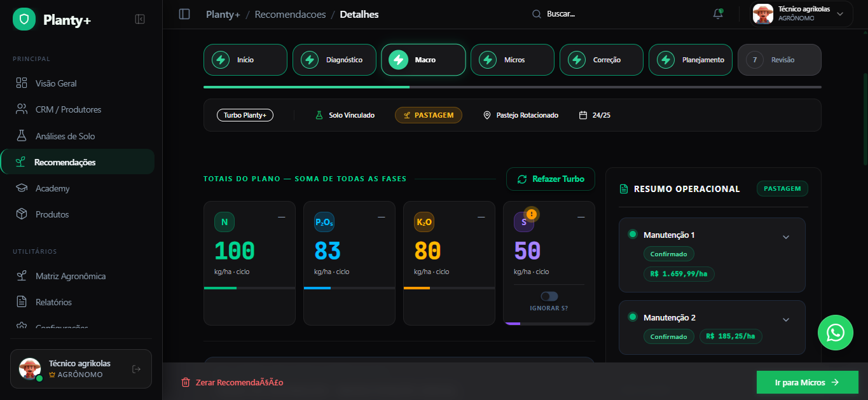
Task: Click the Ir para Micros button
Action: pyautogui.click(x=807, y=382)
